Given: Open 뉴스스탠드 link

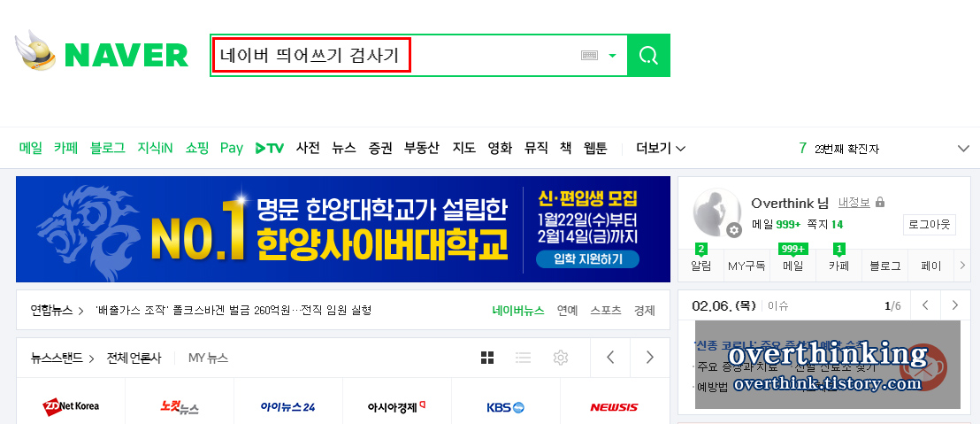Looking at the screenshot, I should (62, 358).
